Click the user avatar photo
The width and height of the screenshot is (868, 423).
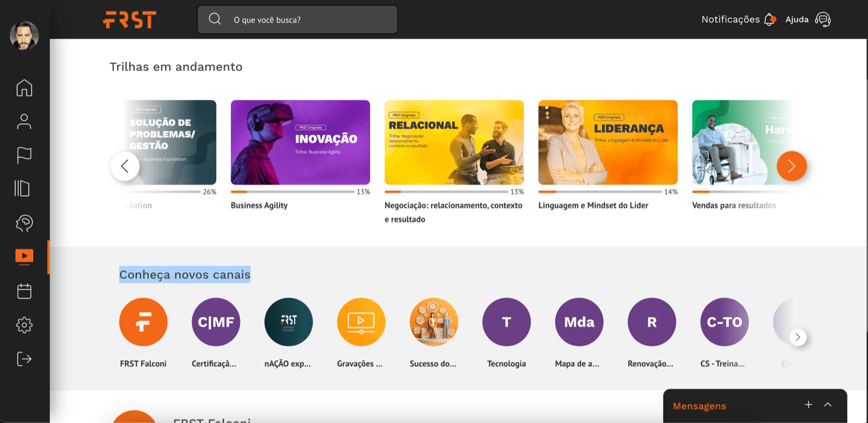pyautogui.click(x=24, y=36)
